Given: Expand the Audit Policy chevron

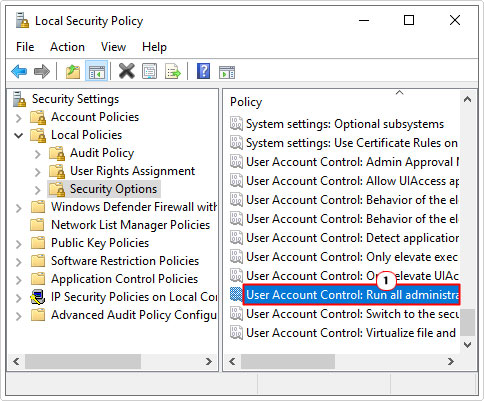Looking at the screenshot, I should (x=38, y=154).
